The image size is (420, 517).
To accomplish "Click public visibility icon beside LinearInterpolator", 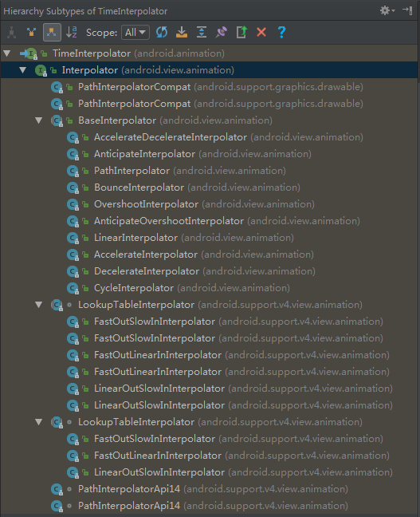I will click(85, 238).
